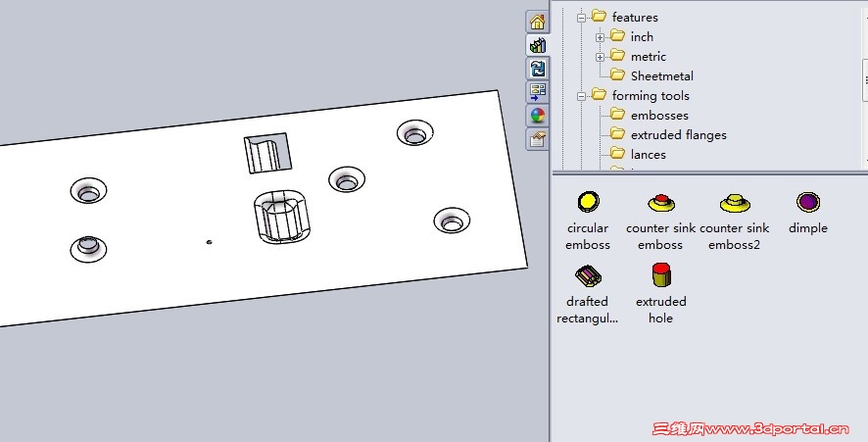The image size is (868, 442).
Task: Click the 'extruded hole' label text
Action: [661, 310]
